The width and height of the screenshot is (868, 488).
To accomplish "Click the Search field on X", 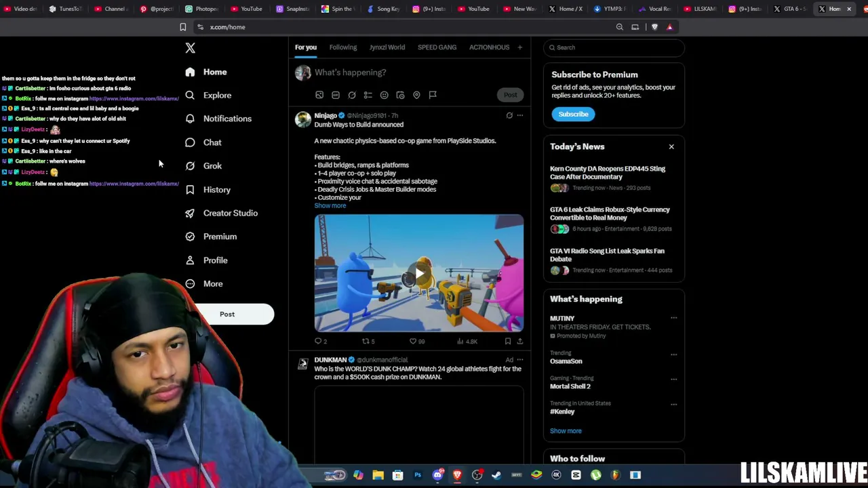I will 614,47.
